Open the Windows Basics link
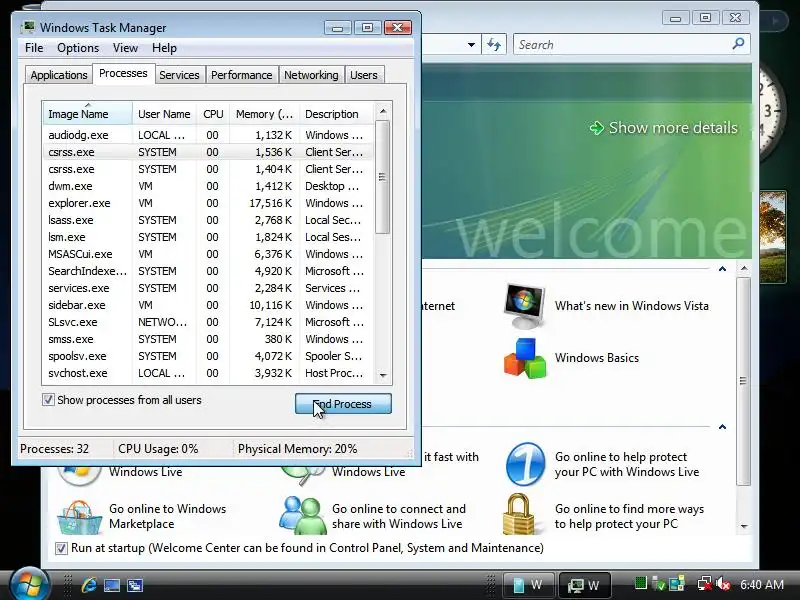Image resolution: width=800 pixels, height=600 pixels. tap(596, 358)
